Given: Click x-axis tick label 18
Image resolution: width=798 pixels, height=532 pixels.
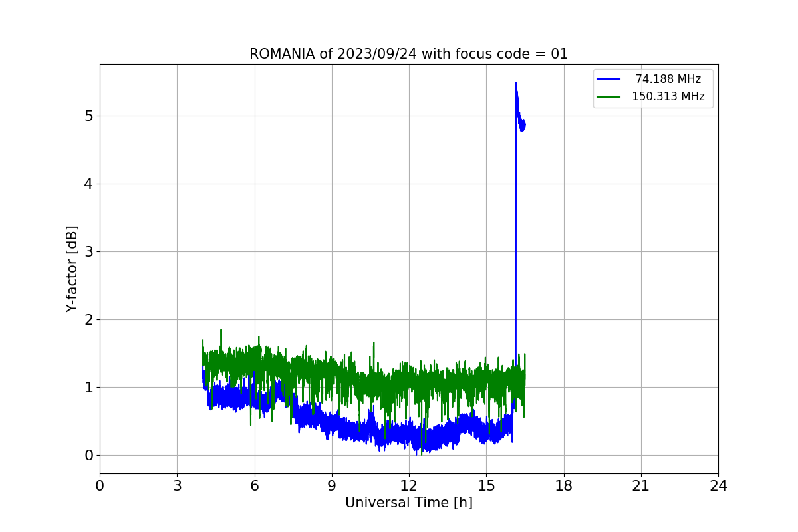Looking at the screenshot, I should (x=563, y=486).
